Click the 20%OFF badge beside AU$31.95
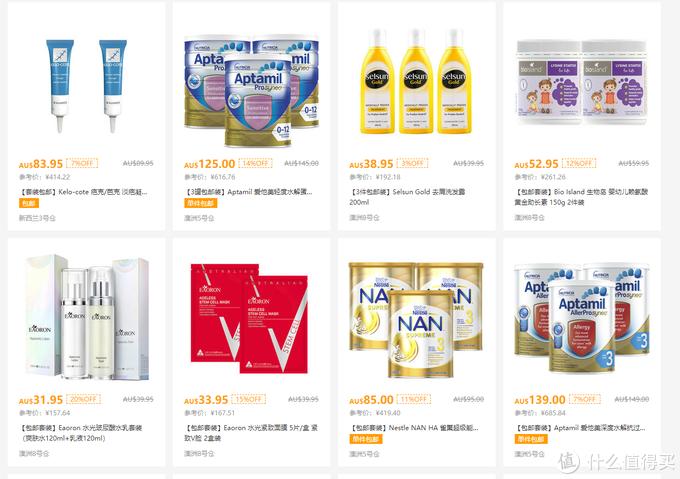680x479 pixels. pos(84,399)
